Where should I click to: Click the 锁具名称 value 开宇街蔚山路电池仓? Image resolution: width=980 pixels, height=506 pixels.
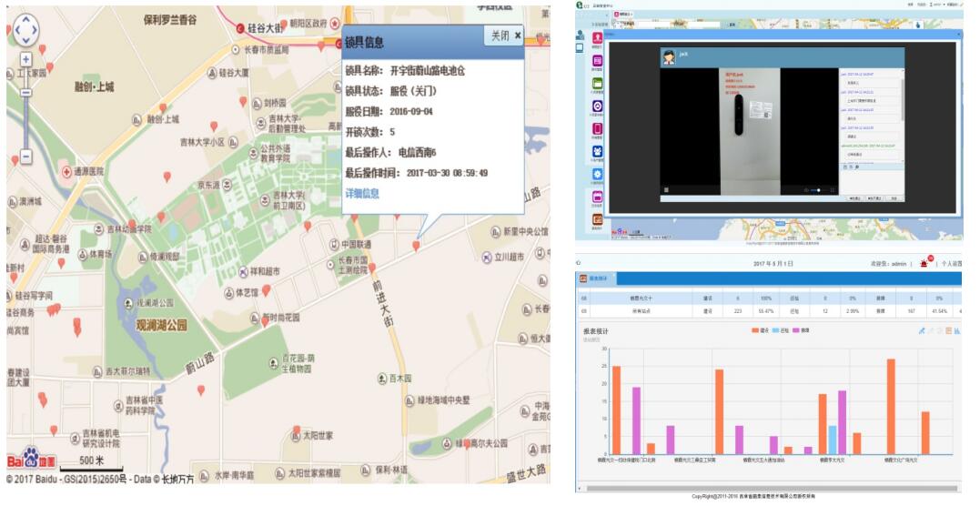pyautogui.click(x=427, y=71)
